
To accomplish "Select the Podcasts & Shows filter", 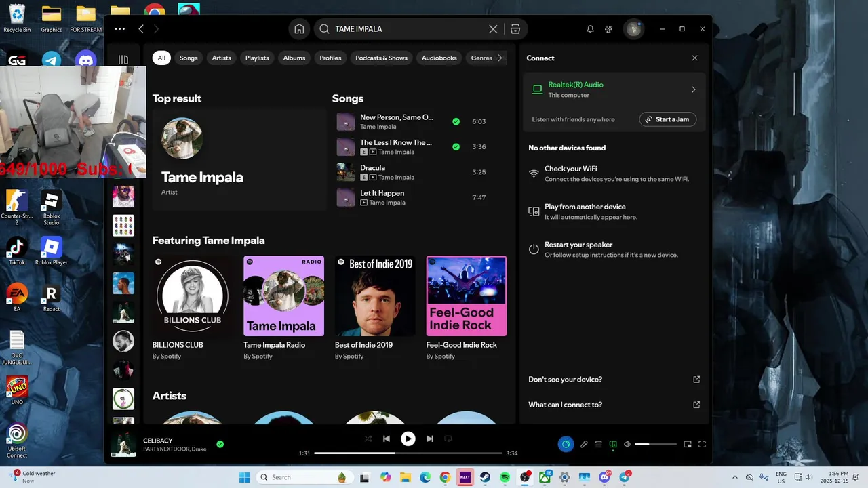I will tap(382, 58).
